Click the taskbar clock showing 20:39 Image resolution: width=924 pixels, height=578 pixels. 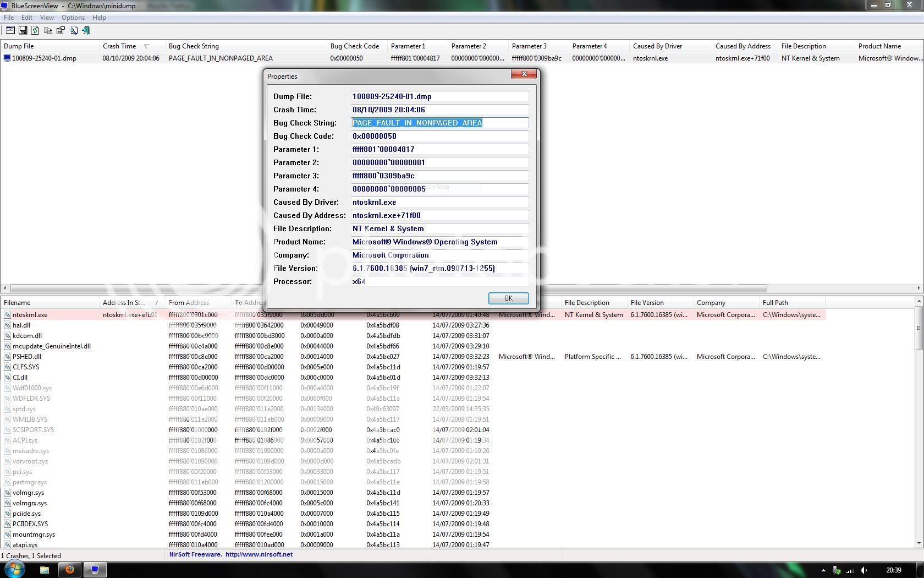894,570
